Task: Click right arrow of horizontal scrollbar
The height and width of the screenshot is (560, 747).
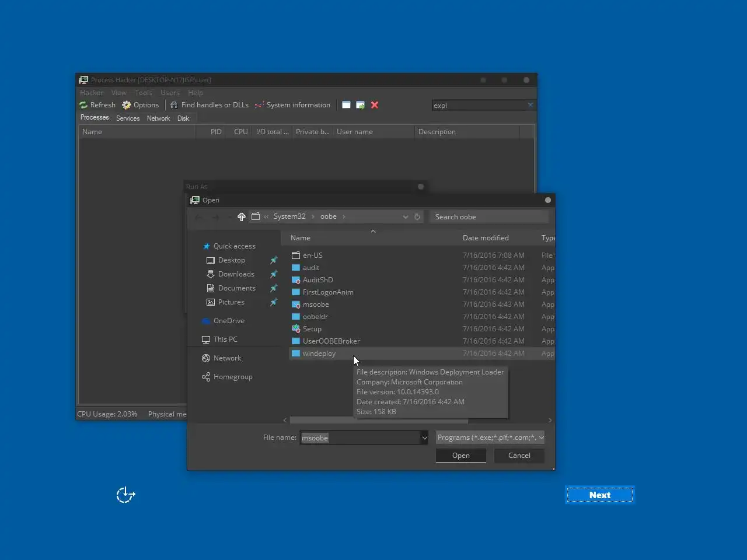Action: (x=550, y=420)
